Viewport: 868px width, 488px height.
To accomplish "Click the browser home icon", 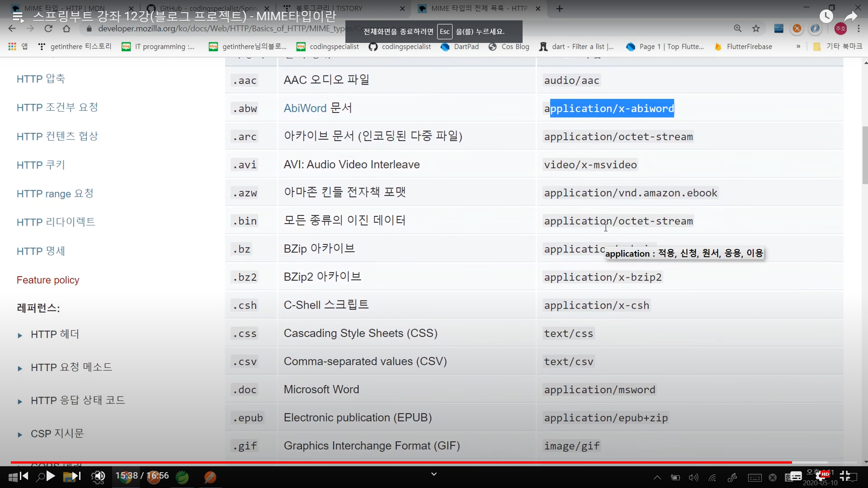I will pos(66,28).
